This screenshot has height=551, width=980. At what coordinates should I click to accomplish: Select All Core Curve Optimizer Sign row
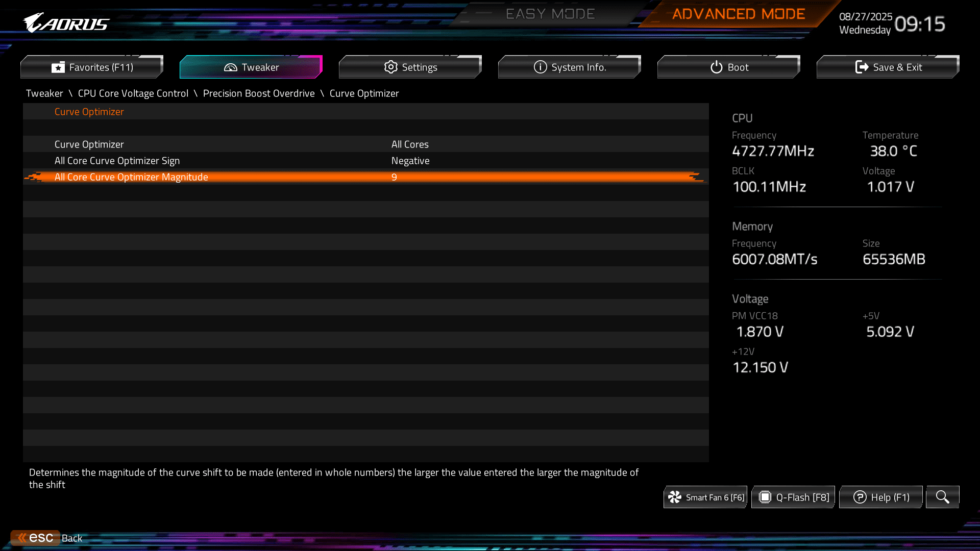[117, 161]
